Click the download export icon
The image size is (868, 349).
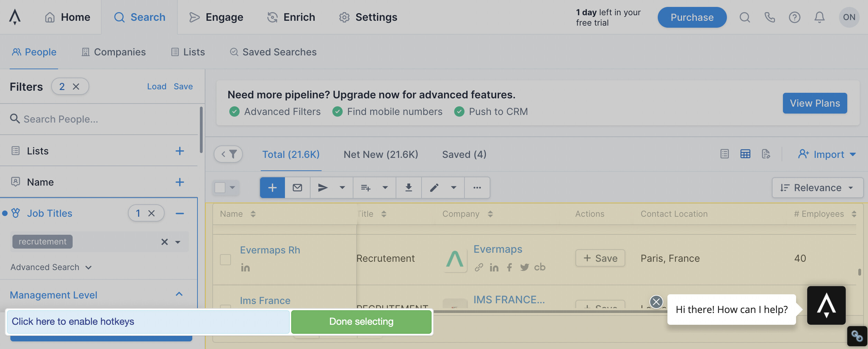pyautogui.click(x=408, y=188)
